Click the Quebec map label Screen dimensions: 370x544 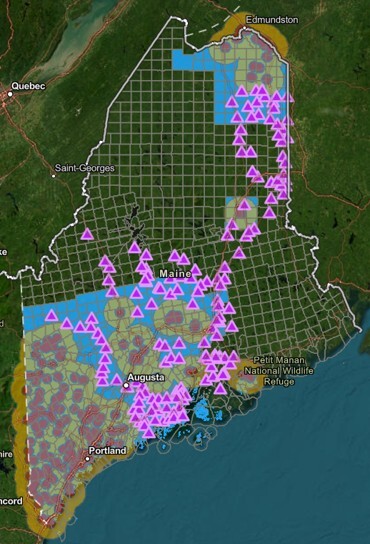pyautogui.click(x=28, y=86)
